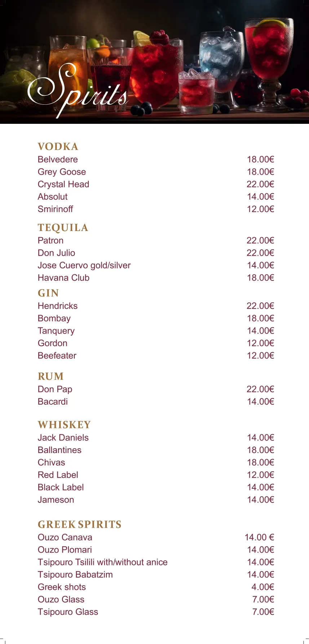The width and height of the screenshot is (309, 644).
Task: Select the Tanquery gin item
Action: (x=56, y=331)
